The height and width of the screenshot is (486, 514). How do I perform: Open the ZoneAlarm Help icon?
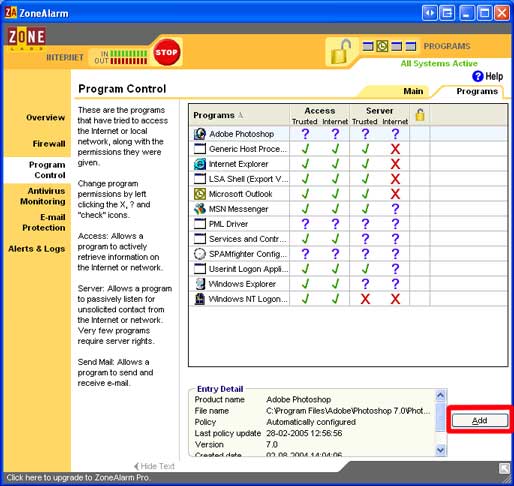pos(477,76)
